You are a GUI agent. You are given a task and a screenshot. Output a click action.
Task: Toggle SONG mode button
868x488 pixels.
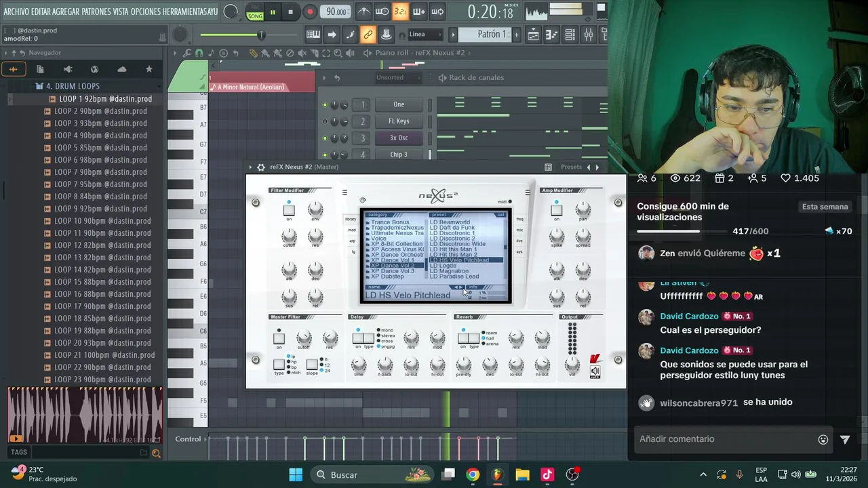pos(255,15)
